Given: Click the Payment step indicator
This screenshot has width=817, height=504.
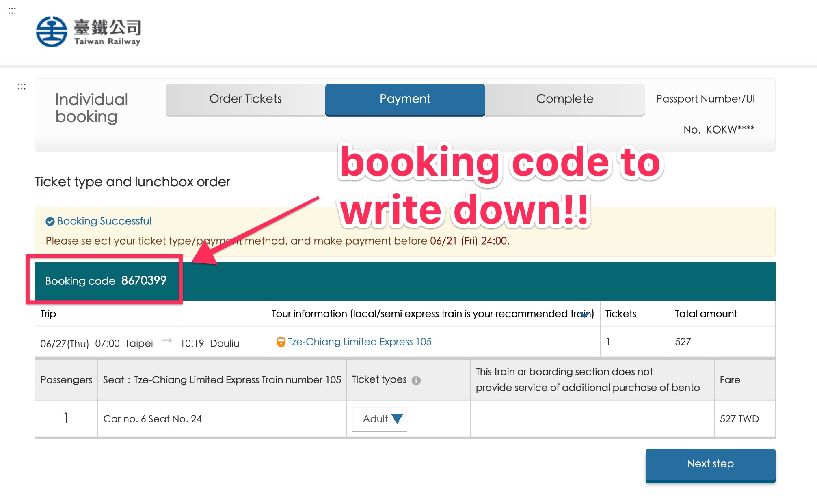Looking at the screenshot, I should 404,99.
